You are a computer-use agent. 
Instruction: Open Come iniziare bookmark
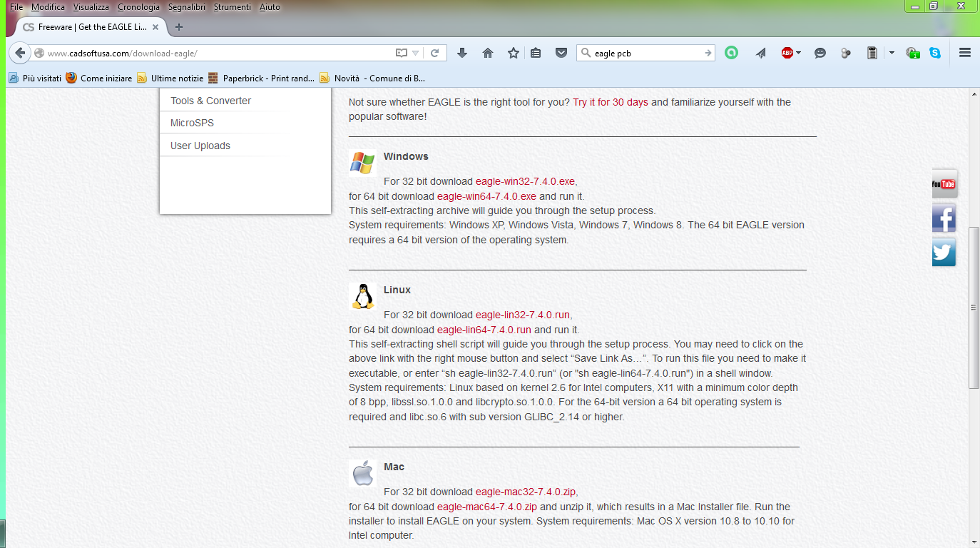coord(99,78)
